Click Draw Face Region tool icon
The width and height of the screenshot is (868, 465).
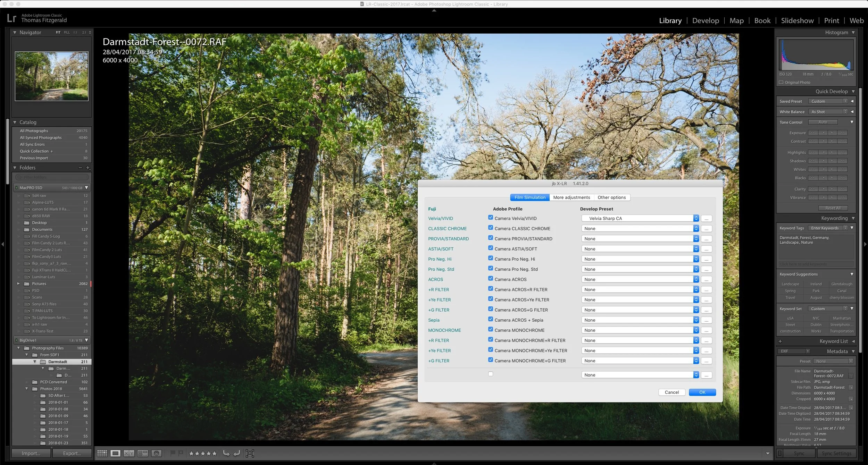click(250, 453)
